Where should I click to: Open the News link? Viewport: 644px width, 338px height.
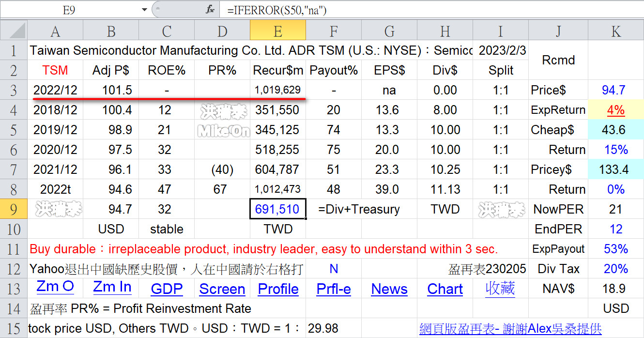coord(389,289)
